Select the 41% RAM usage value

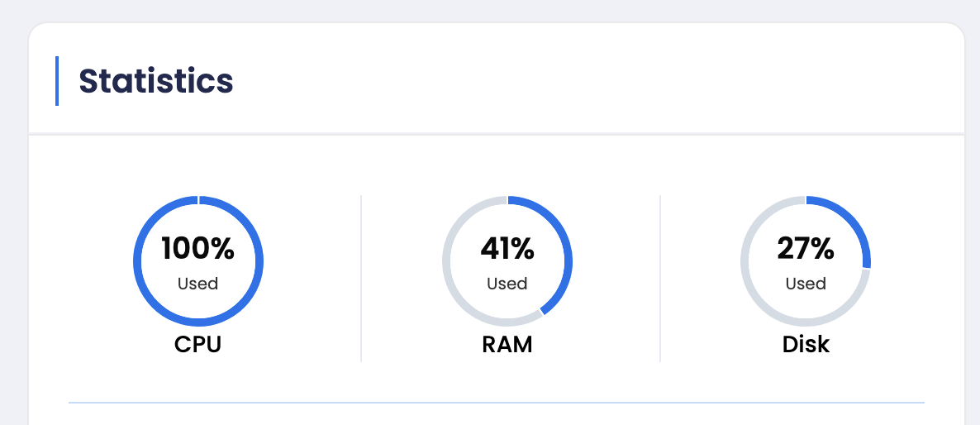pyautogui.click(x=507, y=248)
